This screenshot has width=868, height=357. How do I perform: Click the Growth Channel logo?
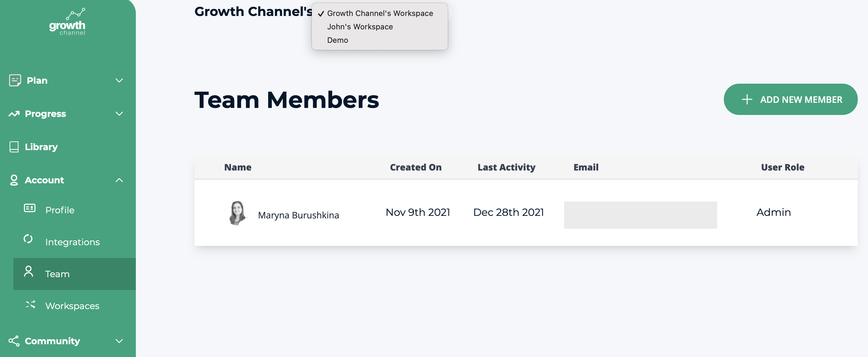coord(67,22)
